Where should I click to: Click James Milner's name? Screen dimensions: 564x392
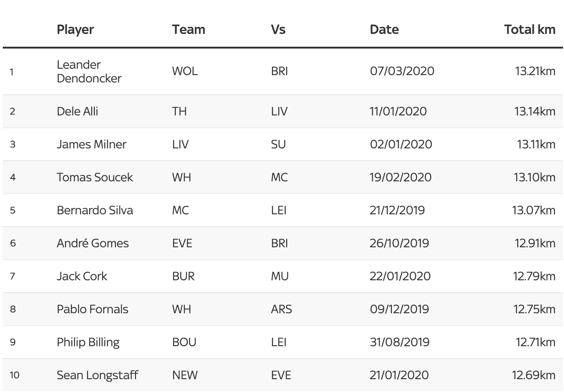(92, 144)
